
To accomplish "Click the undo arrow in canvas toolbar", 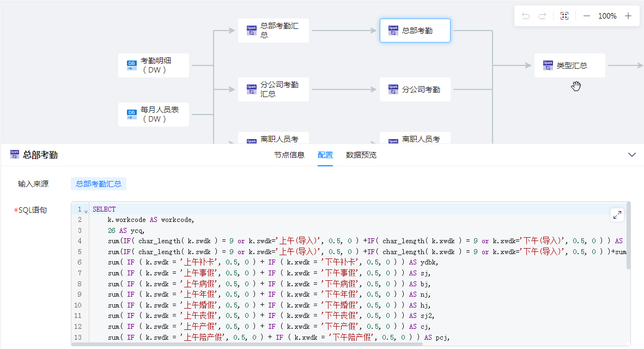I will click(526, 16).
